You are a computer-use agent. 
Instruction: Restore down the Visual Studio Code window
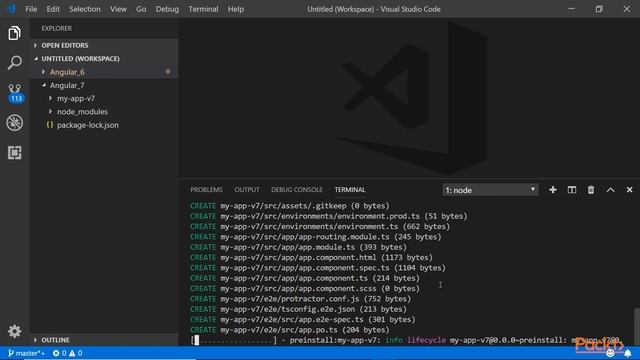(599, 9)
